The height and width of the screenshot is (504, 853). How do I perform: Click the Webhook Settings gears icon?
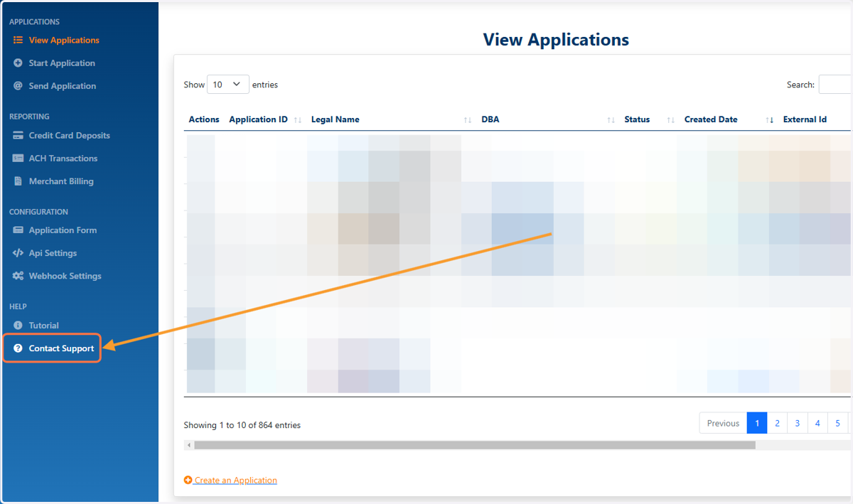click(18, 276)
